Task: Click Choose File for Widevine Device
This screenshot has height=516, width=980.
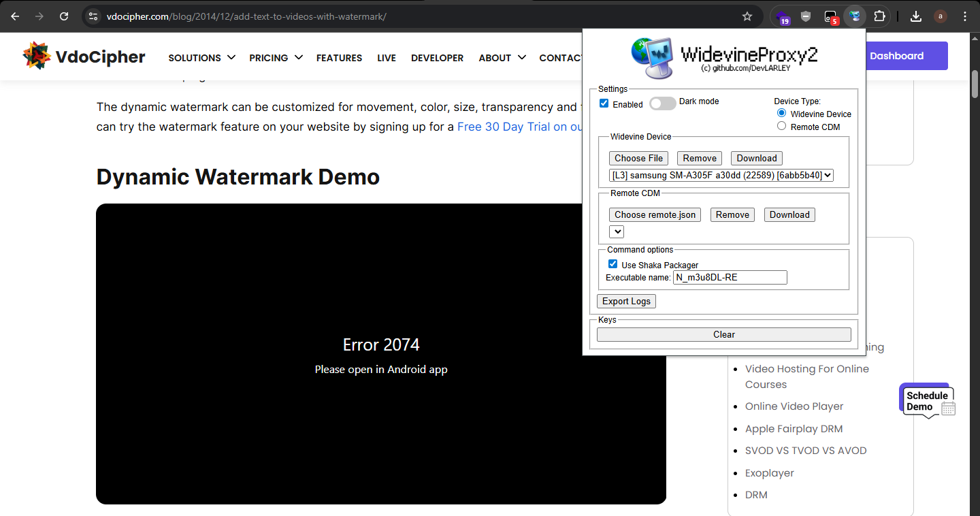Action: pyautogui.click(x=638, y=158)
